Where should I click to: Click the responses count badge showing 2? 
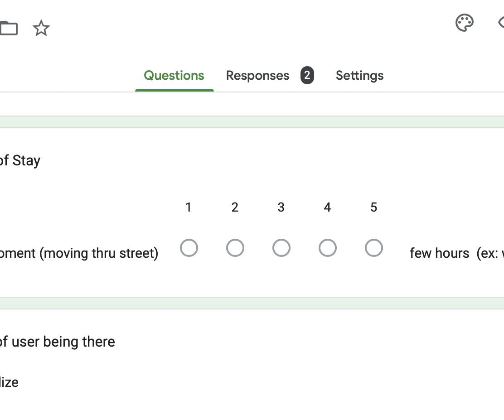coord(307,75)
